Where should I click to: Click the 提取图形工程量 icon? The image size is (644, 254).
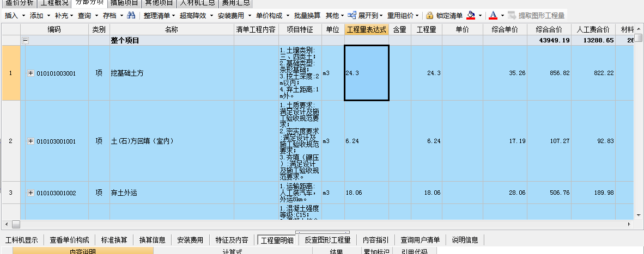[512, 16]
